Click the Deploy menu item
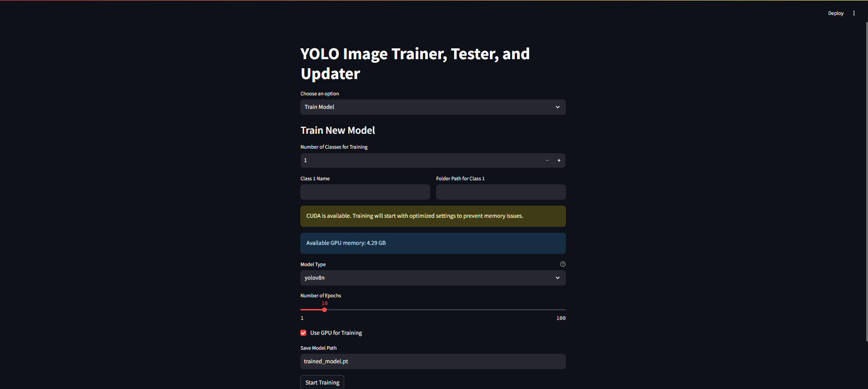 835,13
